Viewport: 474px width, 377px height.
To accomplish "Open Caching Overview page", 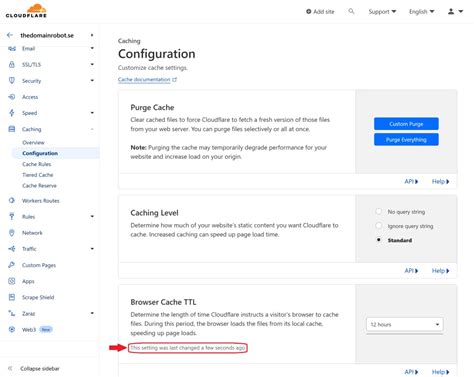I will [33, 142].
